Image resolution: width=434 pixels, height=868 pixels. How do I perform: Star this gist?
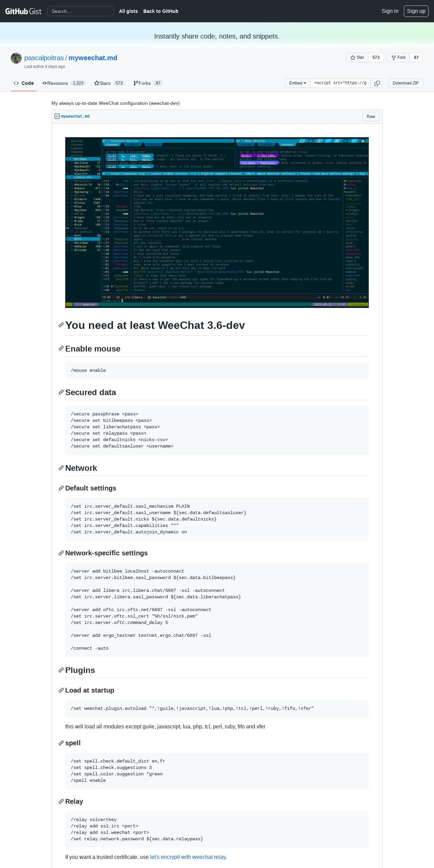click(357, 57)
